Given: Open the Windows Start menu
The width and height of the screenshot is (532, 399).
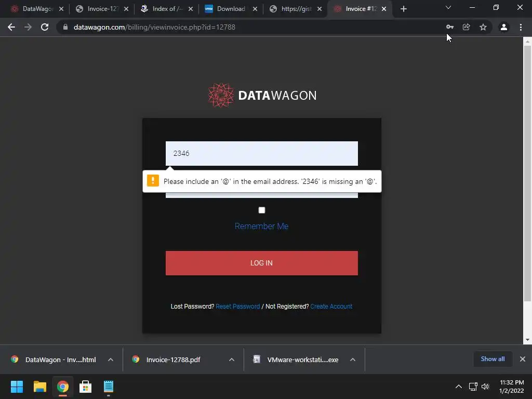Looking at the screenshot, I should point(17,387).
